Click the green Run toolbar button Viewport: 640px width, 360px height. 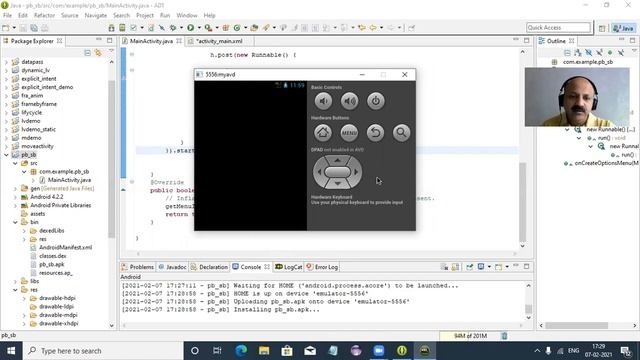(x=191, y=28)
